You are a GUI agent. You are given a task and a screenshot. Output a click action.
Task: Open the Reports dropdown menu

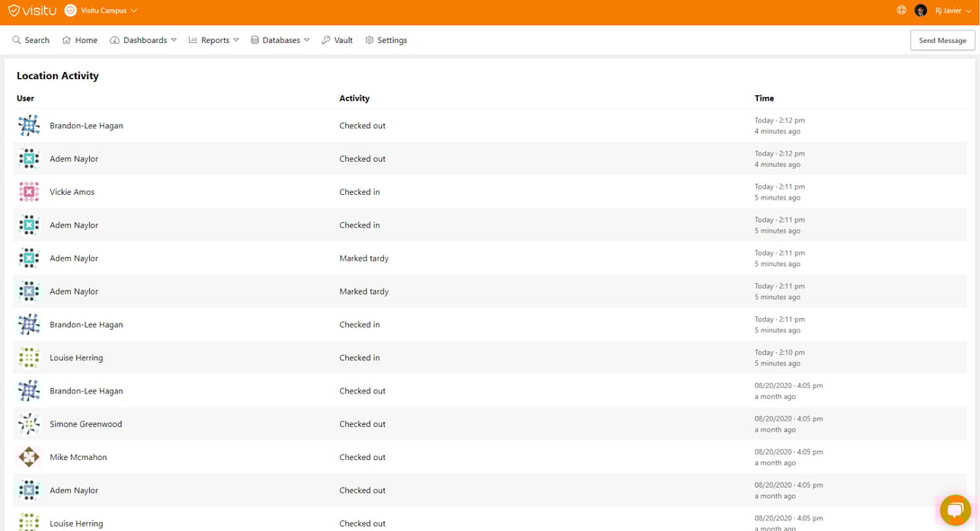(x=214, y=40)
